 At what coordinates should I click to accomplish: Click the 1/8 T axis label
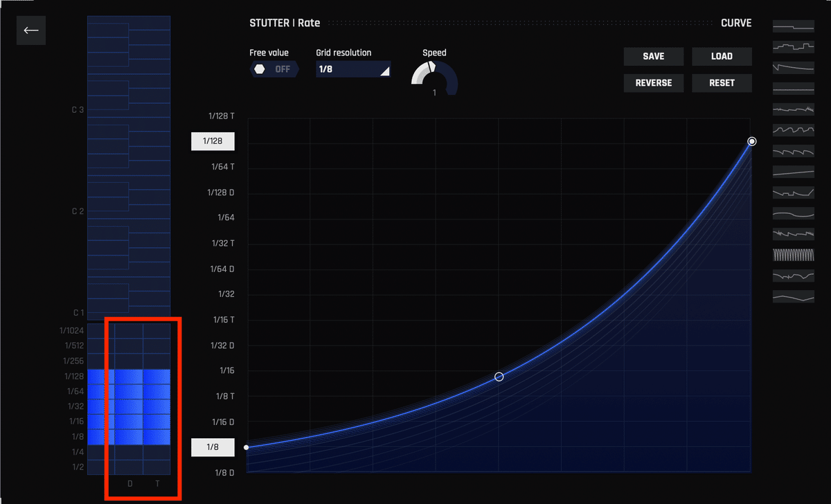point(226,396)
